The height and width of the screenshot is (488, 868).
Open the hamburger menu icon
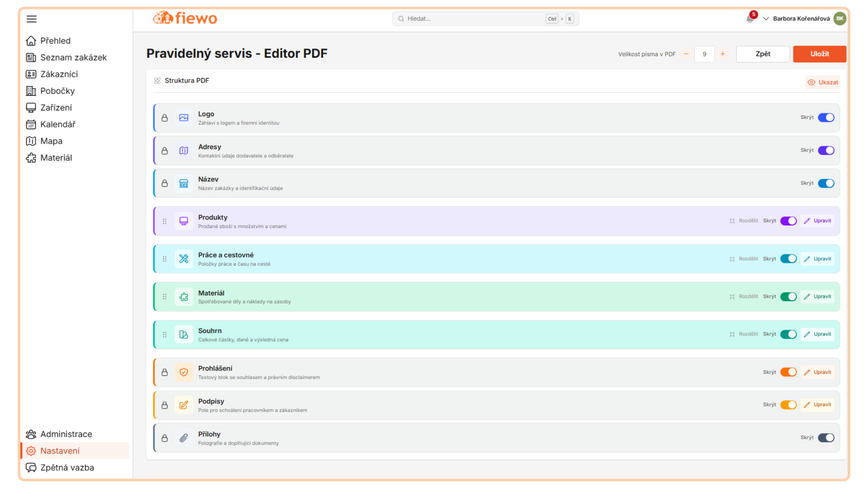[32, 19]
